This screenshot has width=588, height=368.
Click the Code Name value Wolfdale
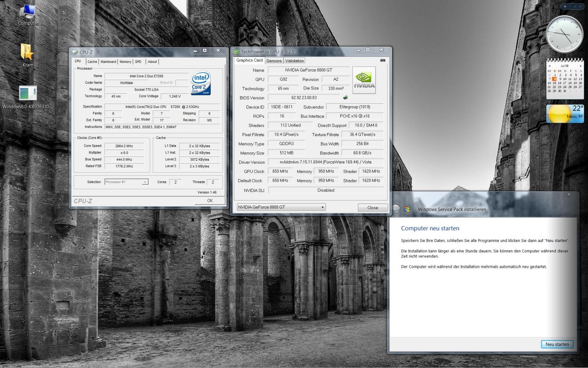pyautogui.click(x=126, y=83)
